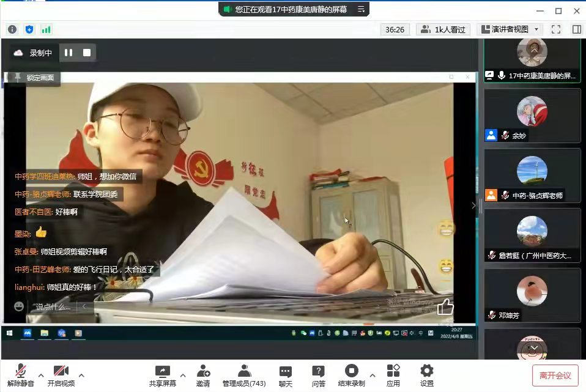Select 余妙 participant thumbnail

(x=532, y=116)
